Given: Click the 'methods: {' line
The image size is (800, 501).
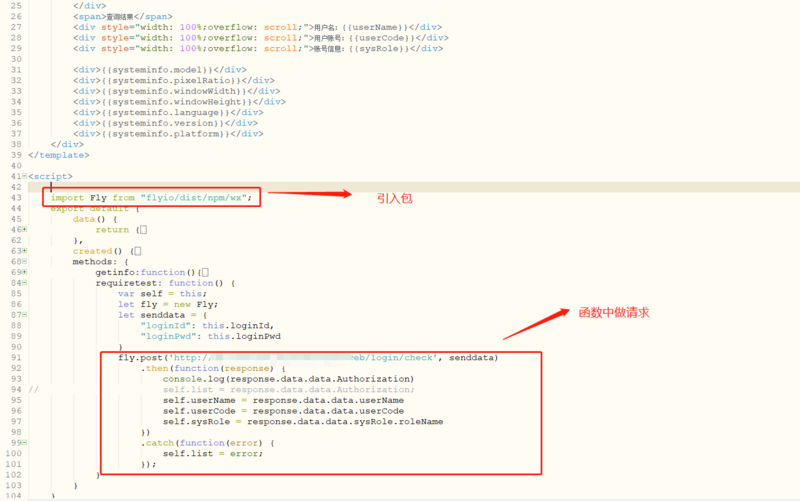Looking at the screenshot, I should pyautogui.click(x=101, y=262).
